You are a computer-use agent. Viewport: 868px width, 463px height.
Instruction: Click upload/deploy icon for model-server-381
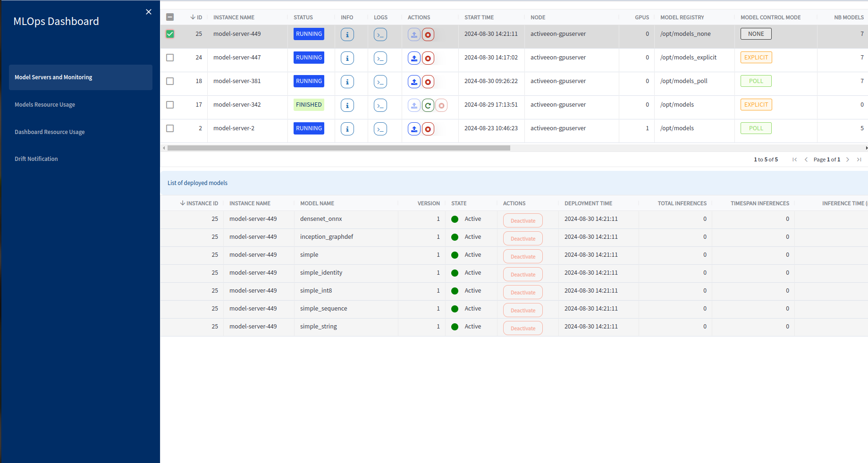[x=414, y=82]
